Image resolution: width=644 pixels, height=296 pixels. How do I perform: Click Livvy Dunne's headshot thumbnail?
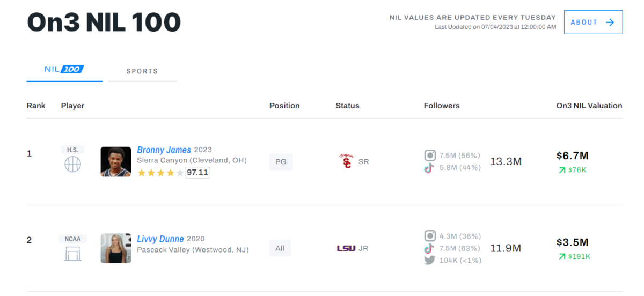coord(116,248)
